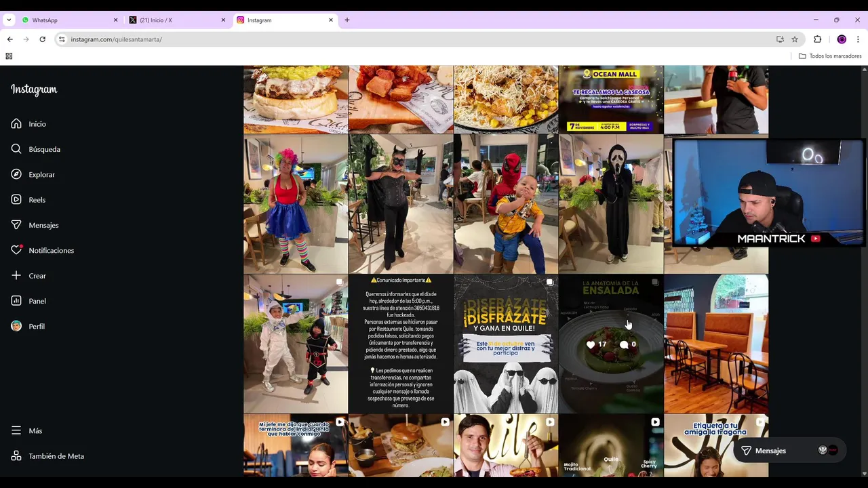The width and height of the screenshot is (868, 488).
Task: Open Mensajes icon in sidebar
Action: pyautogui.click(x=16, y=225)
